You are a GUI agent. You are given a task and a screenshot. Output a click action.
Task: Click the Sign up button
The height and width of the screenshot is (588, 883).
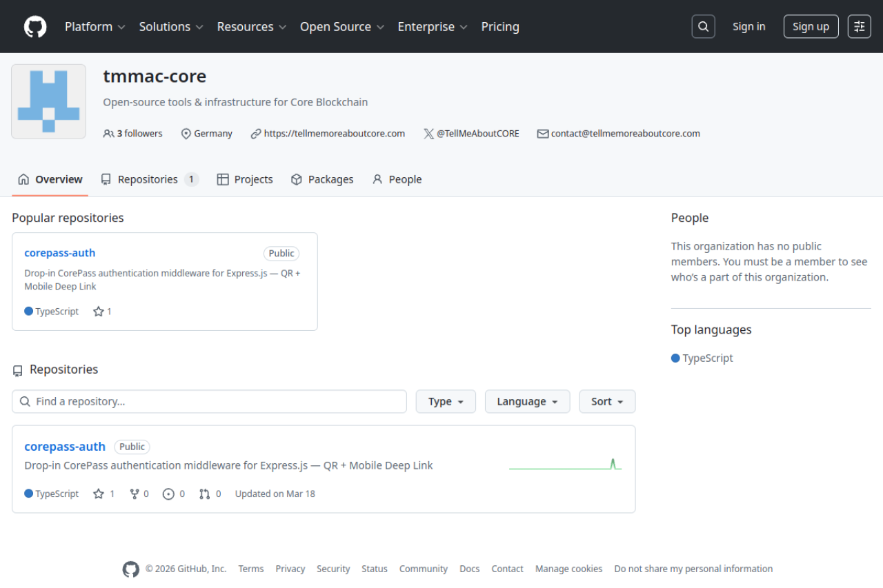811,27
